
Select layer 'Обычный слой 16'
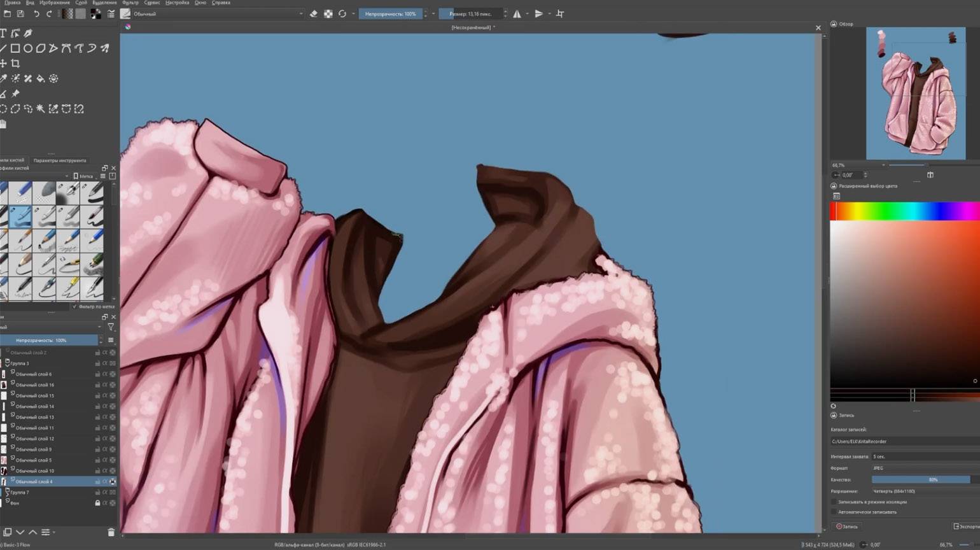[35, 384]
